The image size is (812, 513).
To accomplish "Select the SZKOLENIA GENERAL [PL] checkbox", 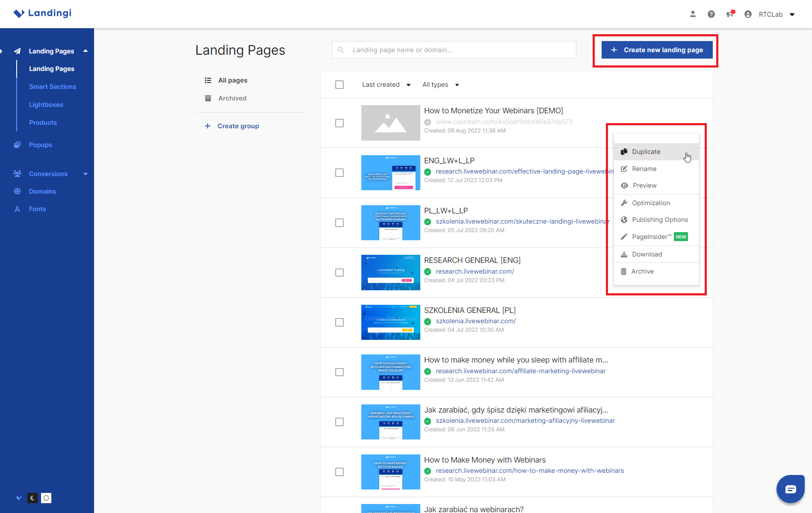I will [x=340, y=322].
